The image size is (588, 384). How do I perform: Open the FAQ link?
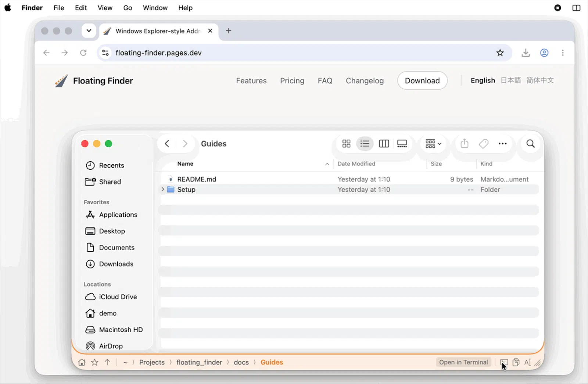tap(325, 81)
